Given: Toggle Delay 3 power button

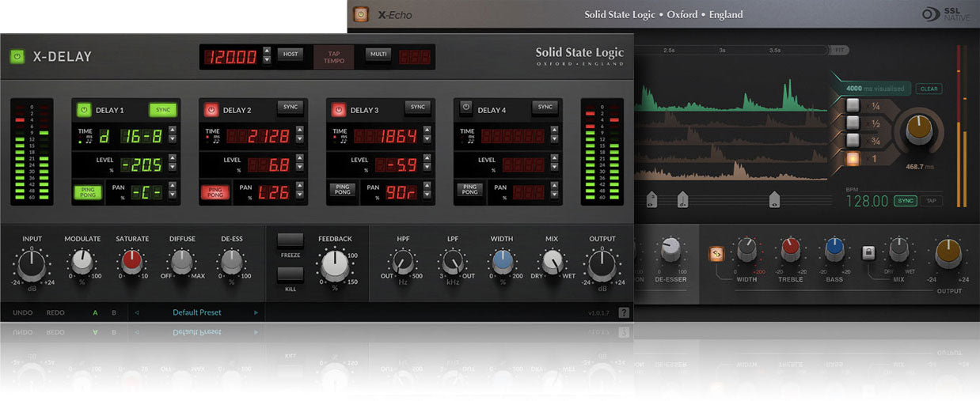Looking at the screenshot, I should [x=340, y=110].
